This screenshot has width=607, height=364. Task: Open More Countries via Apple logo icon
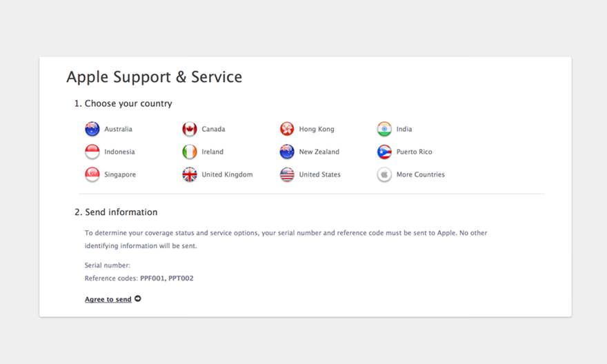[x=384, y=174]
